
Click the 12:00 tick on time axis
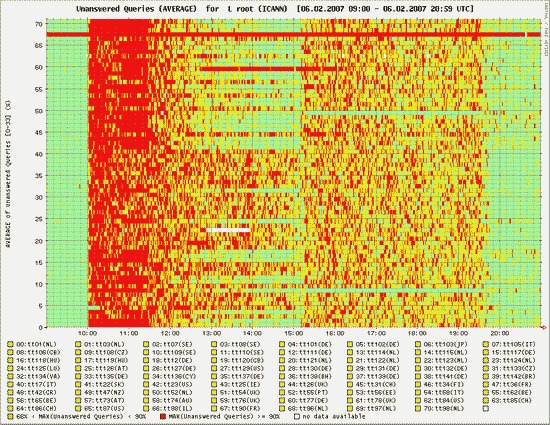click(x=170, y=333)
